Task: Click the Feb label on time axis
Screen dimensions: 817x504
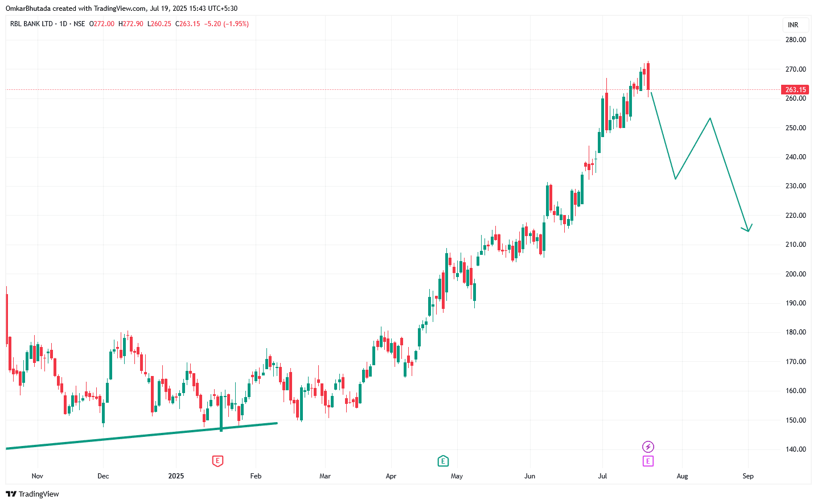Action: (x=256, y=476)
